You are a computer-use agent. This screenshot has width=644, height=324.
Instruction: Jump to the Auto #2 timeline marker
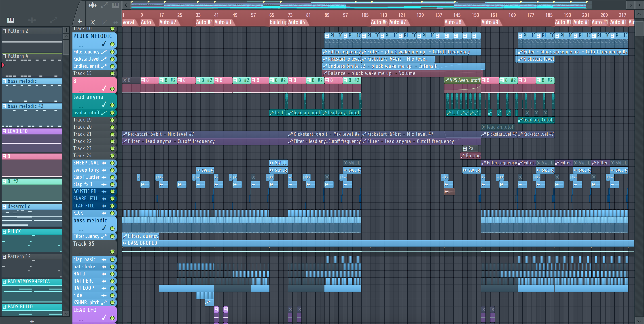pos(168,22)
